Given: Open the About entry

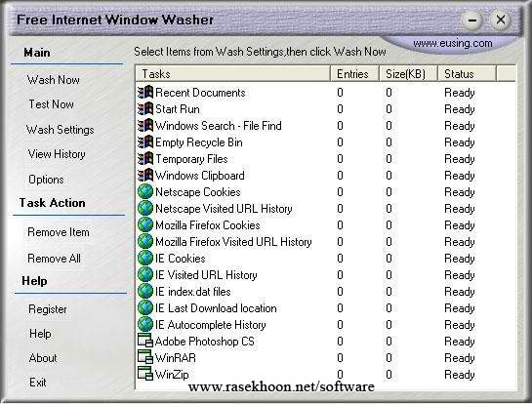Looking at the screenshot, I should (43, 358).
